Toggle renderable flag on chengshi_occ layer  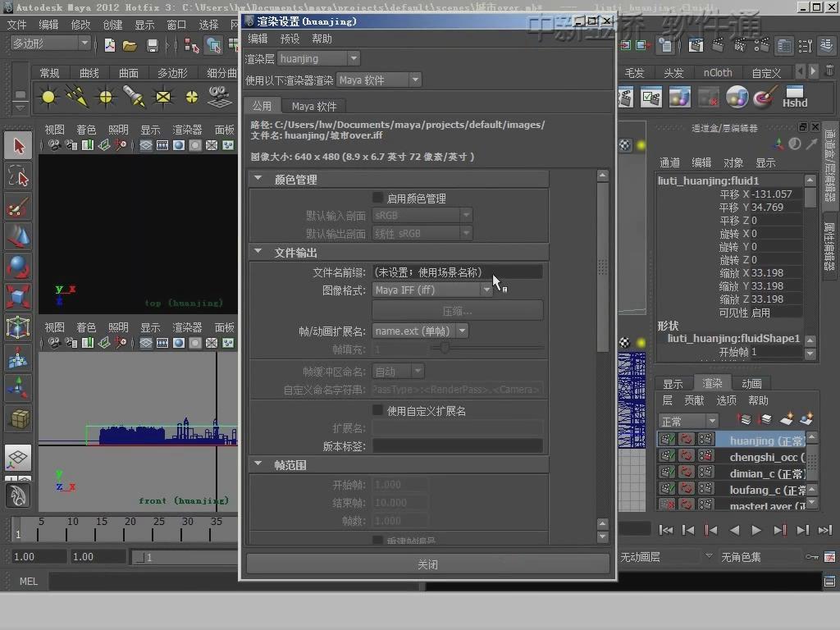point(667,456)
